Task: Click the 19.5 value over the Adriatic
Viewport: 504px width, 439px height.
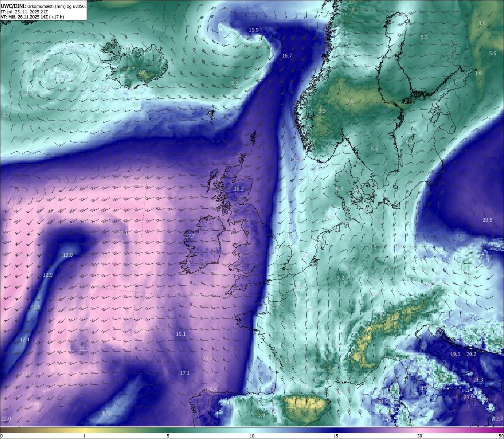Action: click(x=455, y=354)
